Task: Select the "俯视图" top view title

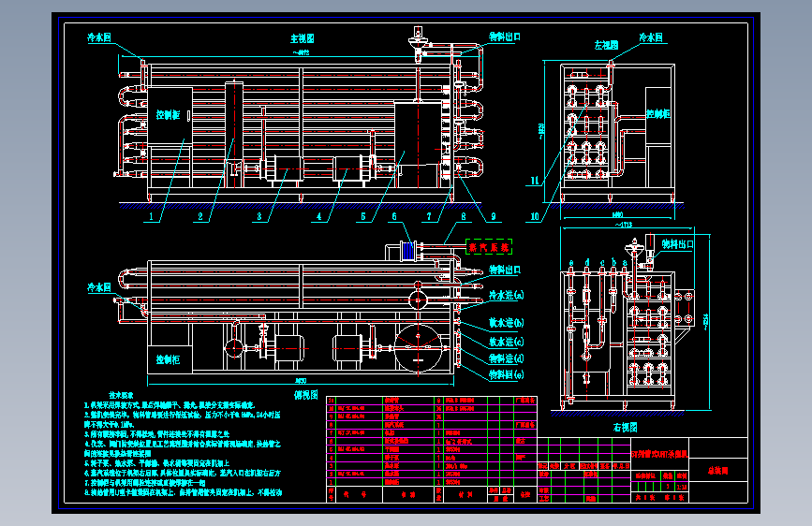Action: point(305,395)
